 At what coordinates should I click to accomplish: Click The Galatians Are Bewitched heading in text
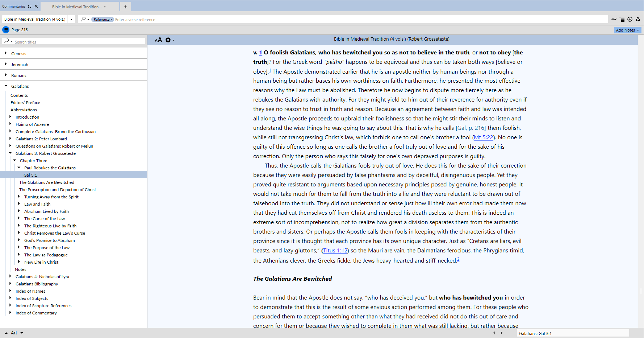[293, 279]
